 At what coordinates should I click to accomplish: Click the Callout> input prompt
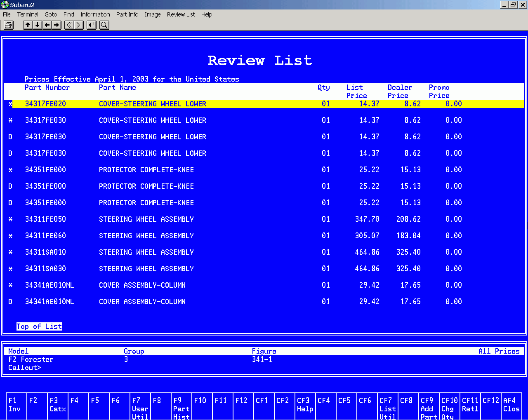[x=25, y=368]
